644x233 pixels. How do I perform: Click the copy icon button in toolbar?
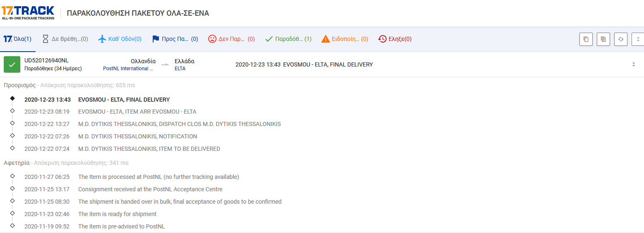coord(586,39)
